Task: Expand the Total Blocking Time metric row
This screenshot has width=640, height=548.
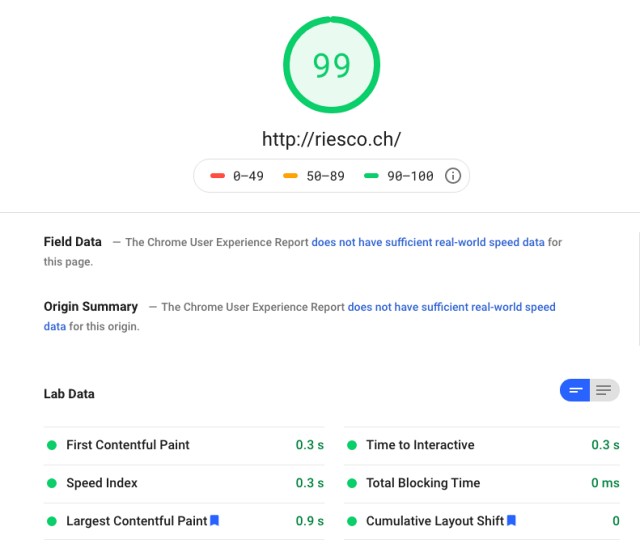Action: 422,483
